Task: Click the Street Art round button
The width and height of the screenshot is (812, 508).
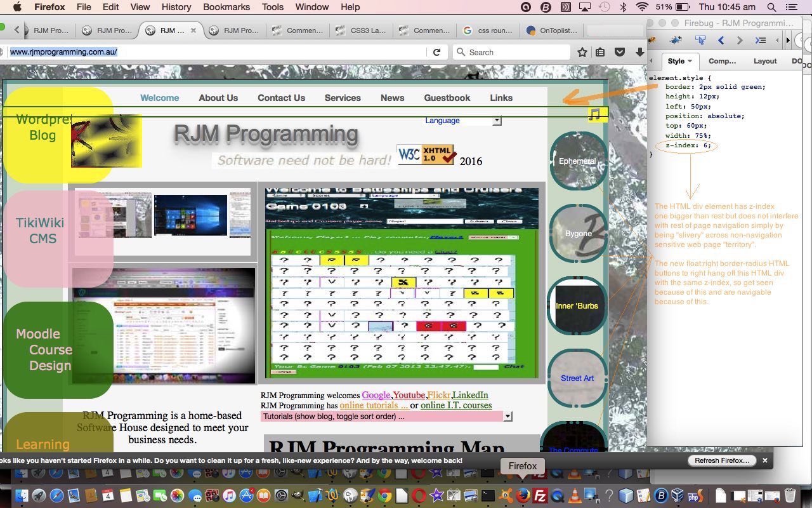Action: point(578,378)
